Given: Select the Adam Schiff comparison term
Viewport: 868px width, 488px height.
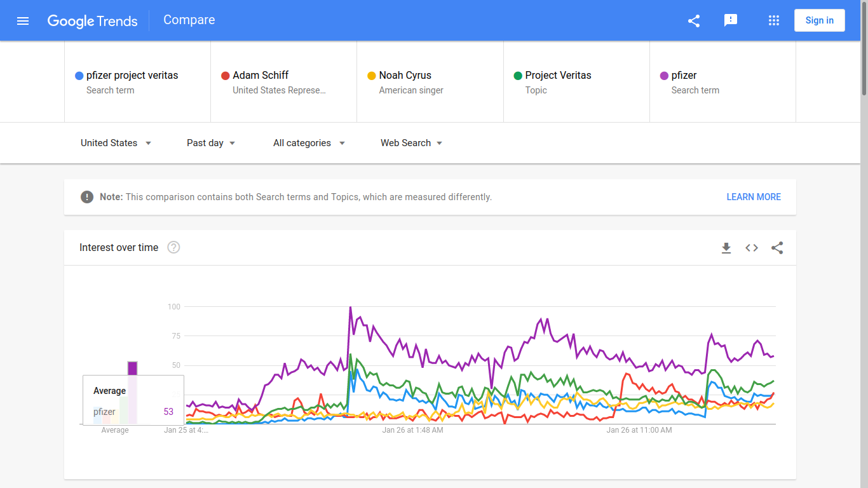Looking at the screenshot, I should (261, 75).
